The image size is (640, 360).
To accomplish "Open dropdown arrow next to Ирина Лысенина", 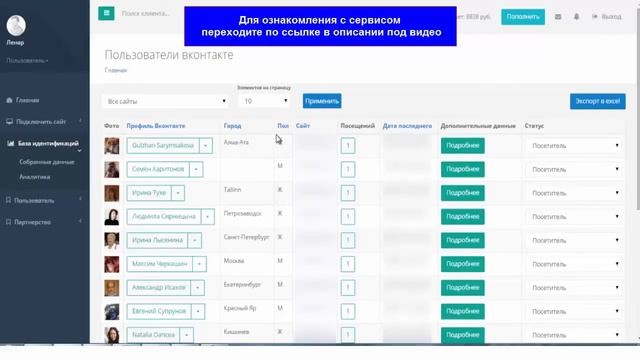I will [194, 240].
